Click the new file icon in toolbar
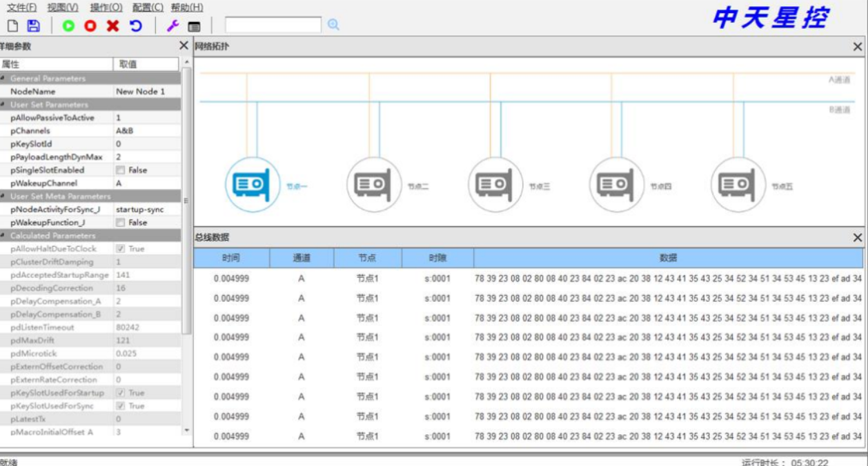 coord(12,26)
